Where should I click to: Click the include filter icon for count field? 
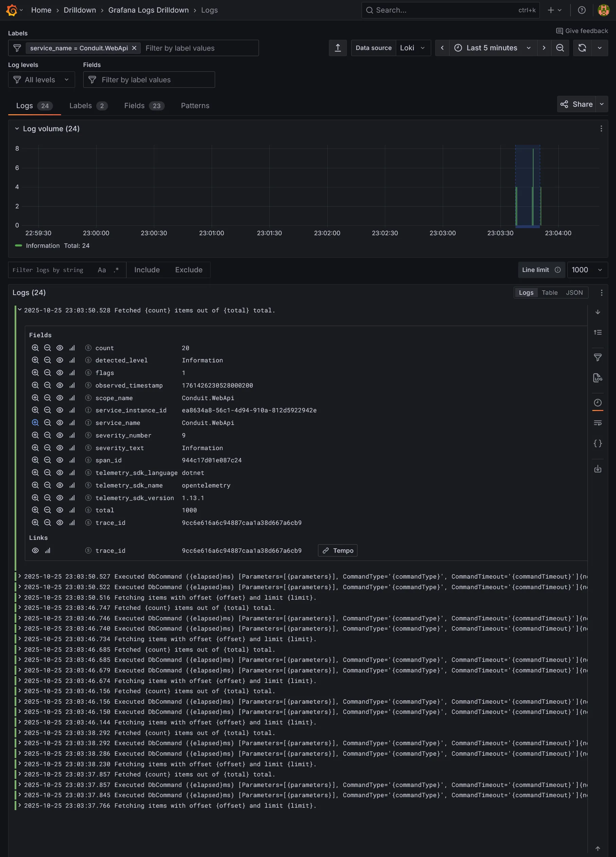(x=35, y=348)
